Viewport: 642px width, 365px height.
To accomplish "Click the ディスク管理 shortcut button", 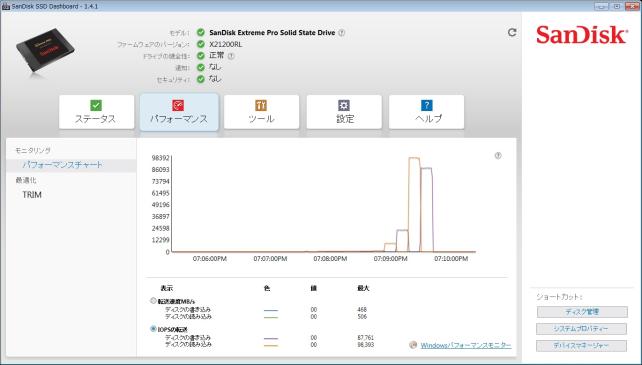I will (582, 312).
